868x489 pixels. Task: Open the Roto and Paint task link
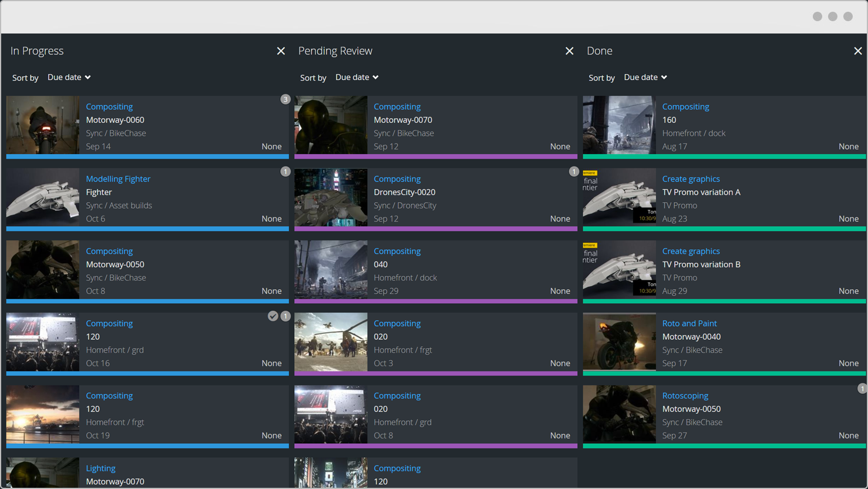pos(689,323)
